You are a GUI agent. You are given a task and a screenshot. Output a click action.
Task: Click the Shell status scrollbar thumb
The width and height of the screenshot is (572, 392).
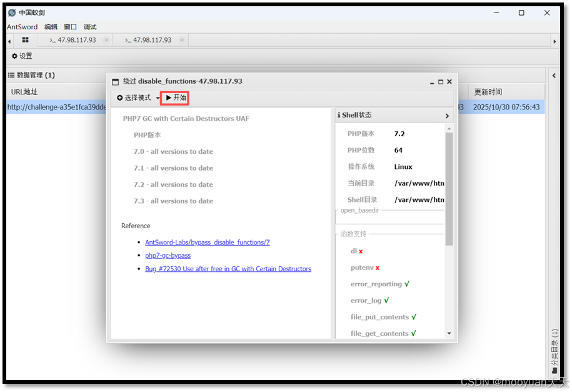[449, 189]
